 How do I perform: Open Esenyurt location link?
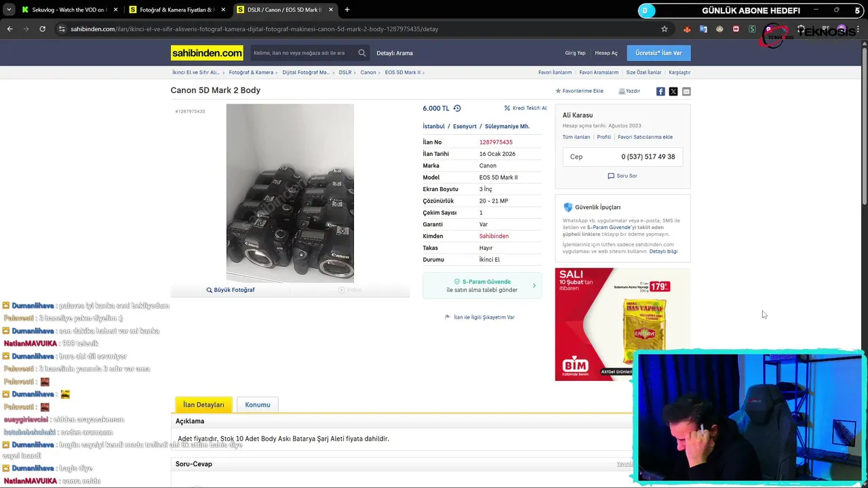coord(465,126)
